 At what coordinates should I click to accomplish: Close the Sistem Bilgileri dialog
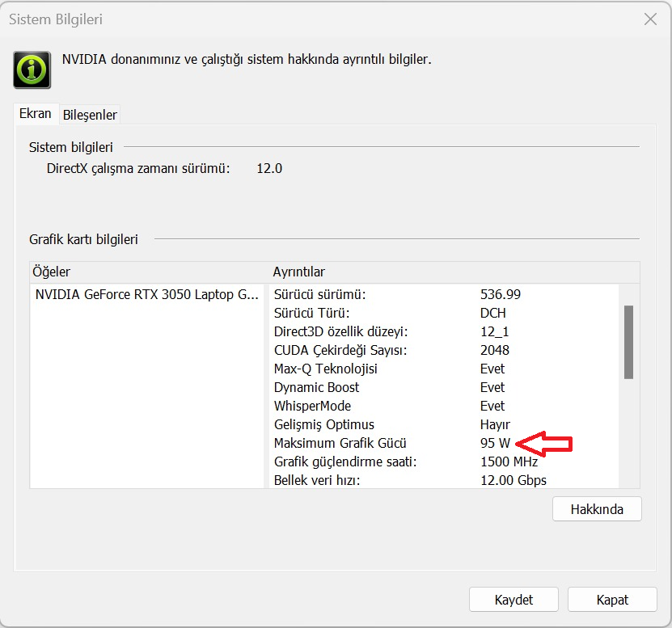[x=650, y=19]
